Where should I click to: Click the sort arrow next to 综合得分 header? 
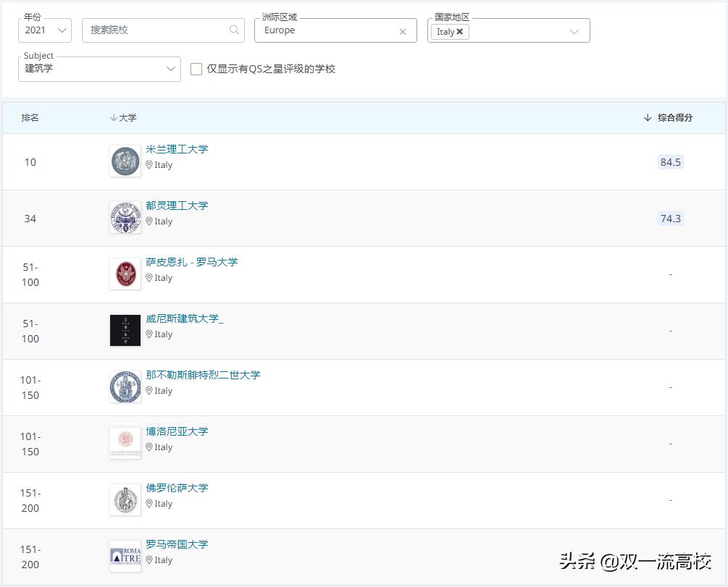pyautogui.click(x=647, y=117)
